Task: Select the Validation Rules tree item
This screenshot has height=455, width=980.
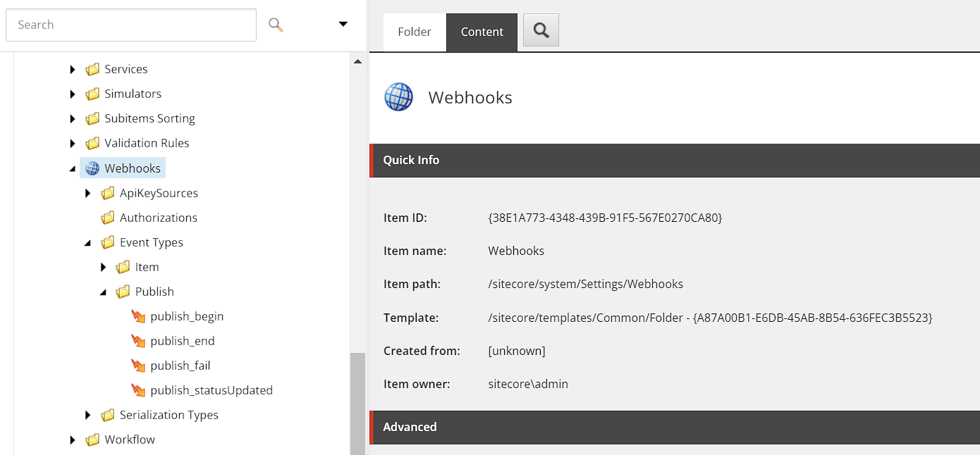Action: [x=147, y=142]
